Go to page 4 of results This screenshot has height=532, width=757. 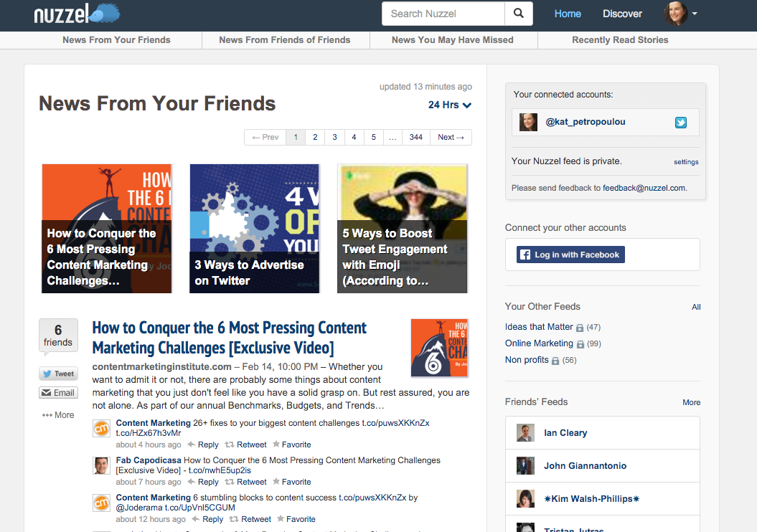tap(354, 137)
